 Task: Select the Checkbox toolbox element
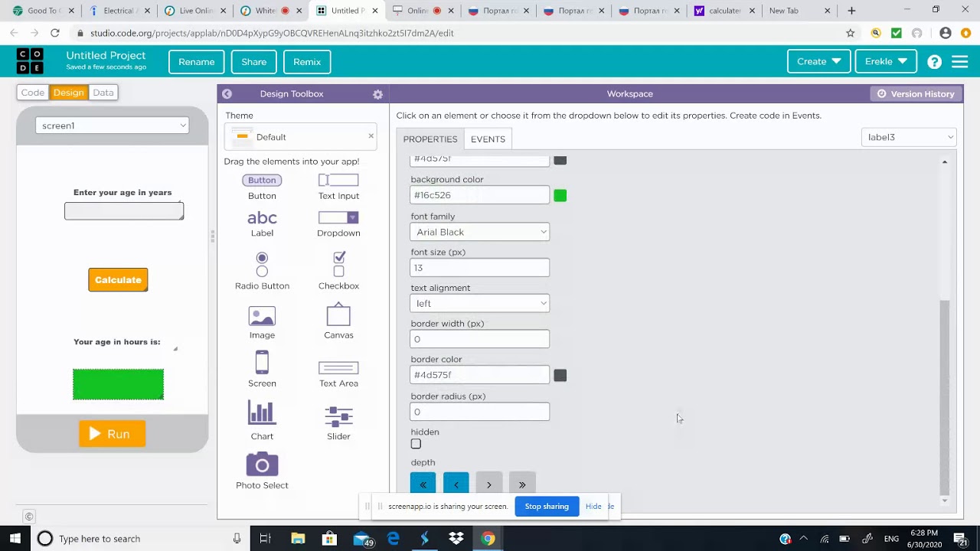pos(338,271)
